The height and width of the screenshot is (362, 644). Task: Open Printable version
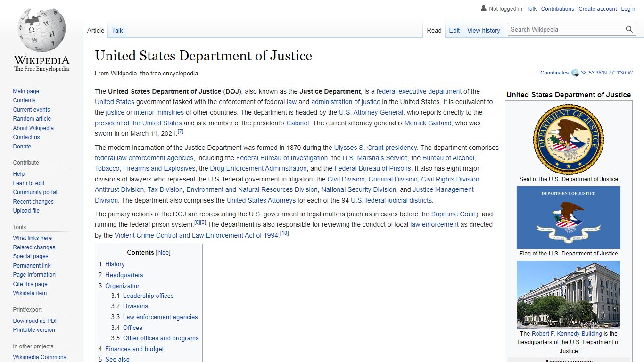[x=34, y=330]
